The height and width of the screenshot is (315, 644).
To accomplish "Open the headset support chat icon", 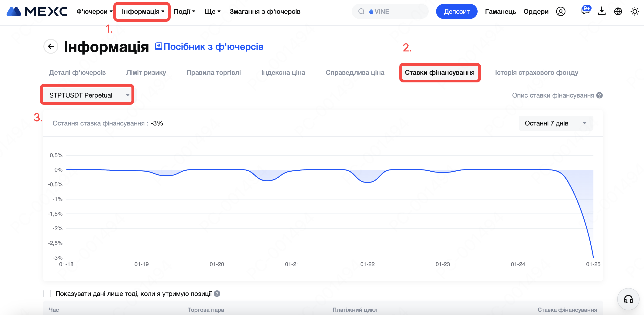I will (628, 299).
